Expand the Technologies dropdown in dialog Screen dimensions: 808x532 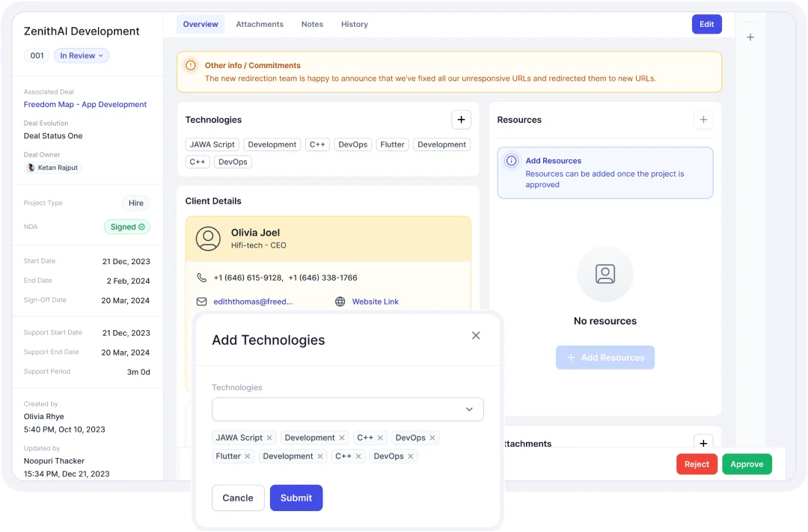[469, 409]
